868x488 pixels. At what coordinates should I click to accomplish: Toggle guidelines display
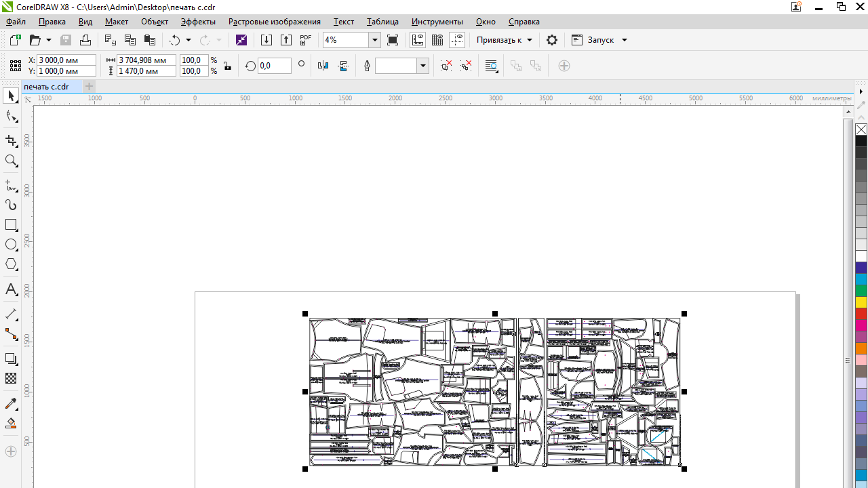(x=457, y=40)
